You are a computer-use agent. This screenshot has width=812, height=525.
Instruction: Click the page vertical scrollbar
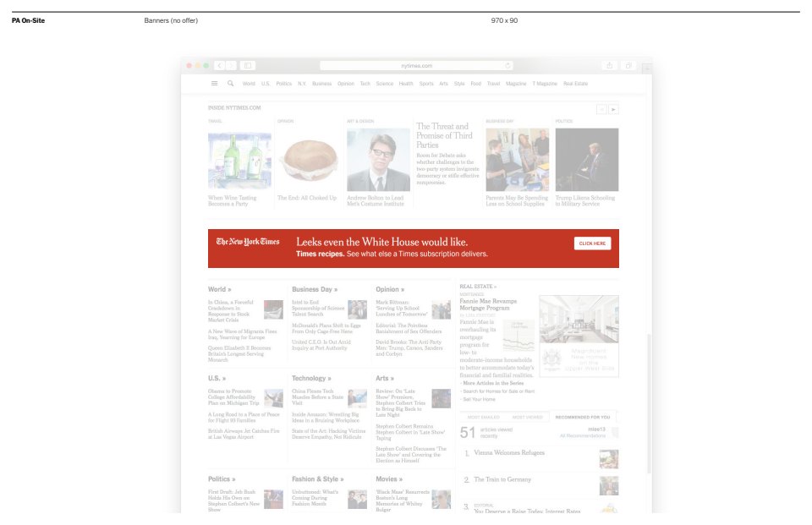coord(649,404)
